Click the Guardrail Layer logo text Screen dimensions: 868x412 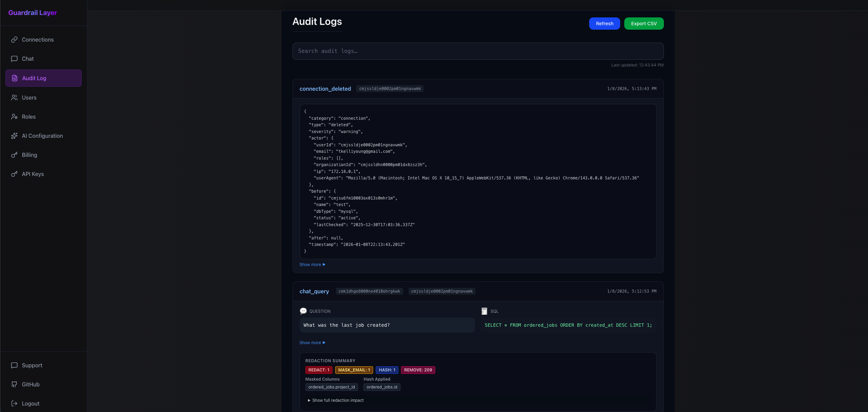coord(33,13)
